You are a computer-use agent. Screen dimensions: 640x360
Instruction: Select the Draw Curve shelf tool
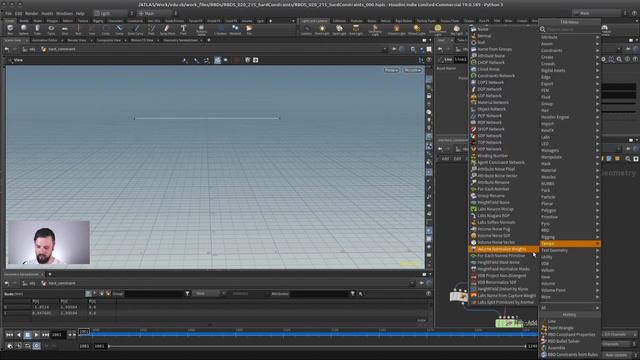[136, 29]
